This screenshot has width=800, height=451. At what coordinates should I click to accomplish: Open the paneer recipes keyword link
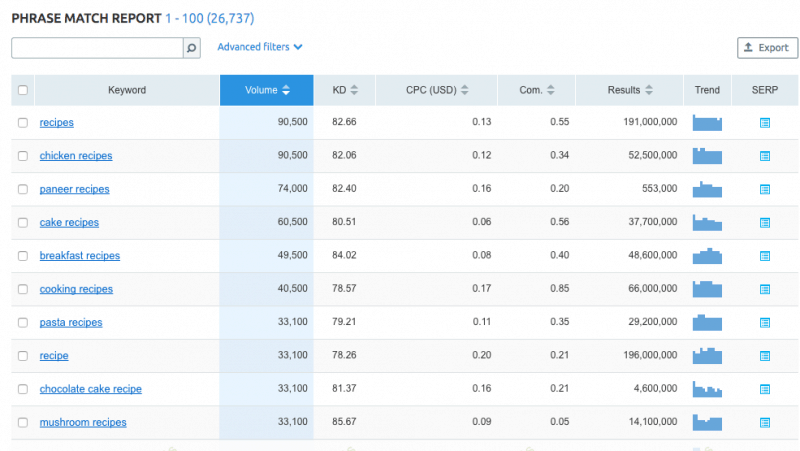pos(74,189)
